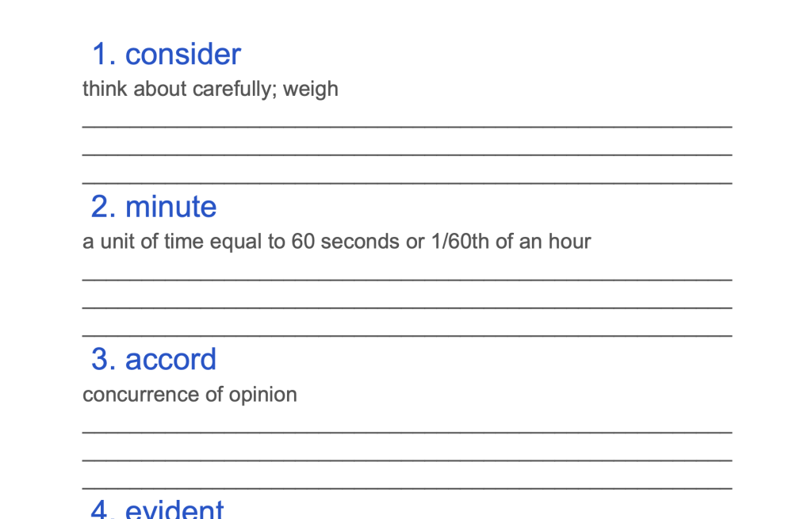This screenshot has height=519, width=812.
Task: Open the "4. evident" word link
Action: (x=158, y=509)
